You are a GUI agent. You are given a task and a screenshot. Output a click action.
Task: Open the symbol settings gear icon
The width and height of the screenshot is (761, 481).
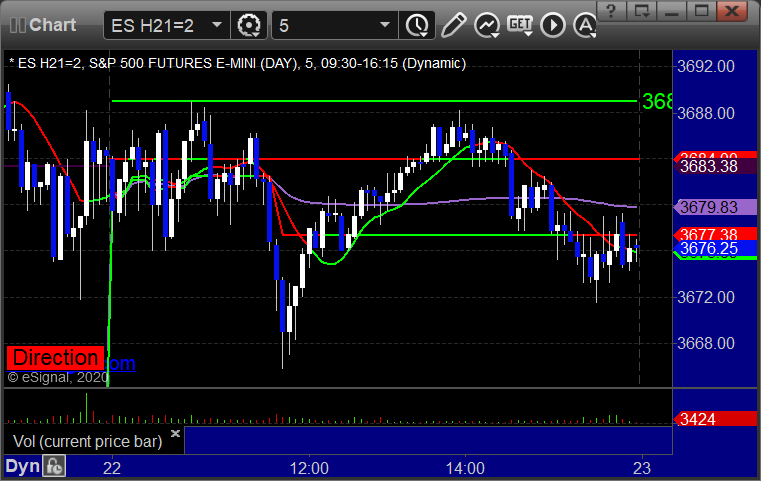click(x=248, y=25)
